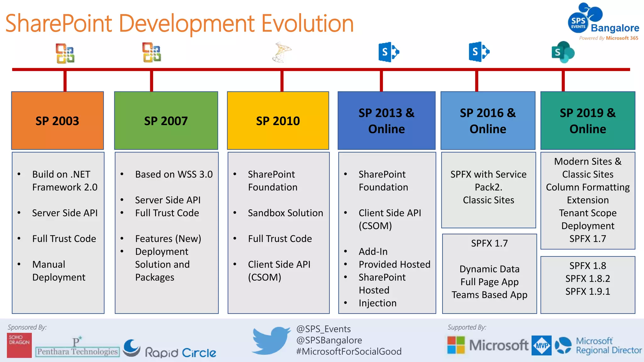Viewport: 644px width, 362px height.
Task: Click the blue SharePoint 2013 icon
Action: click(389, 52)
